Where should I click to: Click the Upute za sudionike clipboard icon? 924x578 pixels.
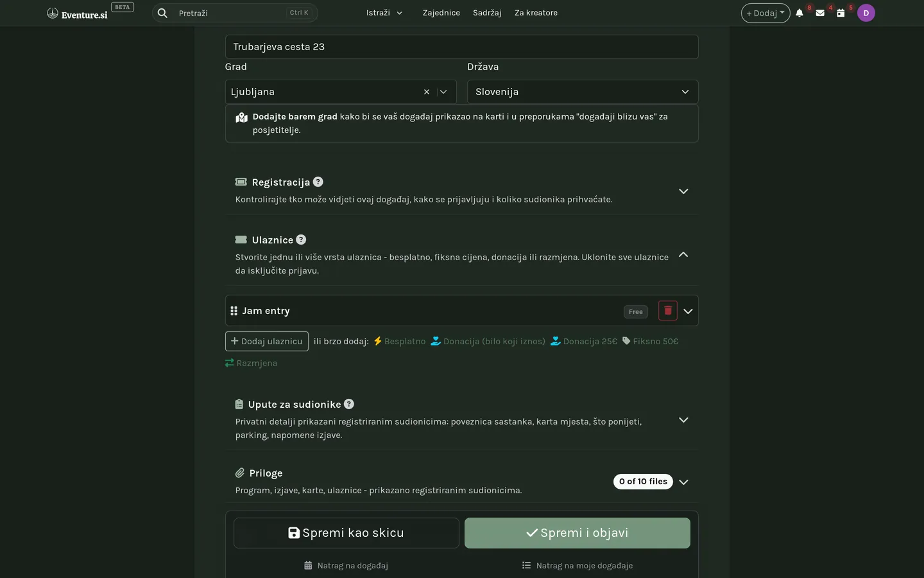239,404
